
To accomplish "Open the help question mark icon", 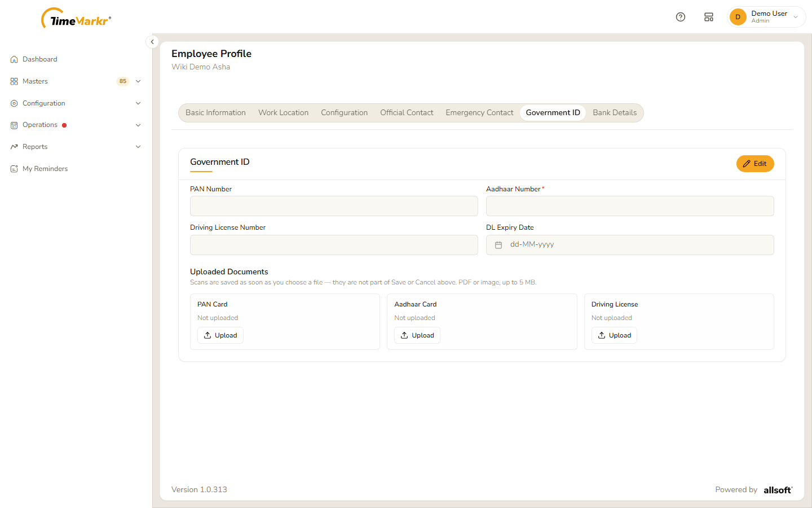I will tap(681, 17).
